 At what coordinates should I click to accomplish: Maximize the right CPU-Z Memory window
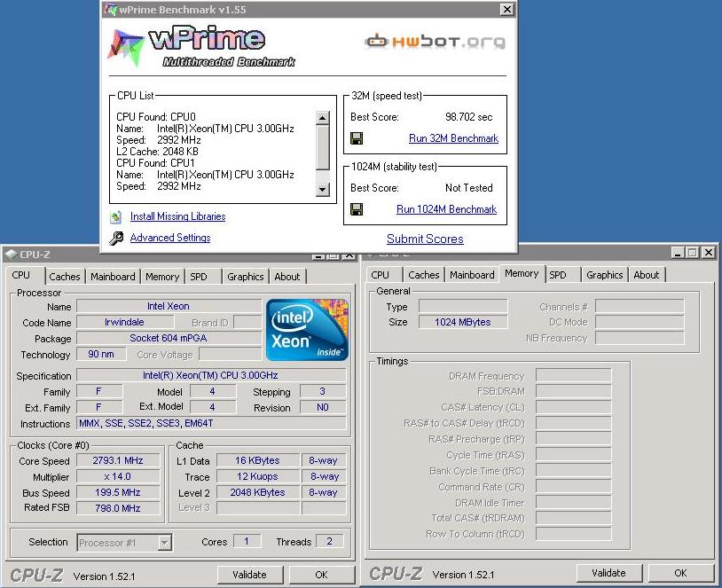tap(692, 253)
